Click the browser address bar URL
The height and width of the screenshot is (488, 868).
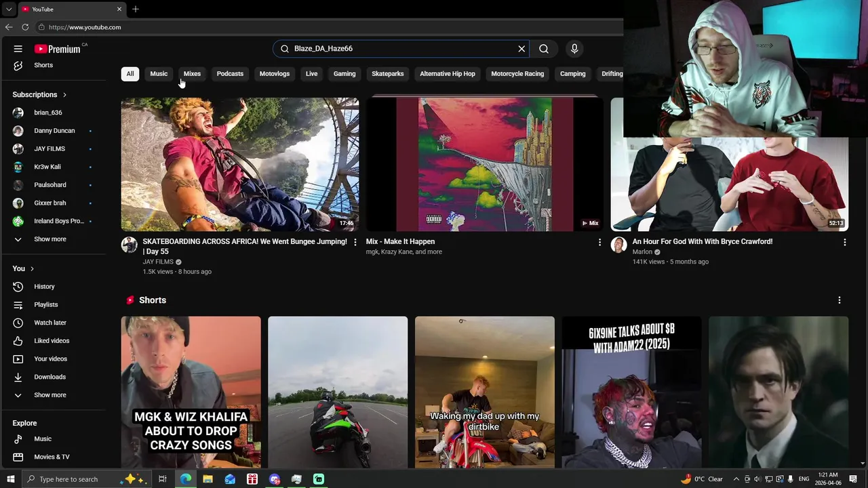pos(85,27)
